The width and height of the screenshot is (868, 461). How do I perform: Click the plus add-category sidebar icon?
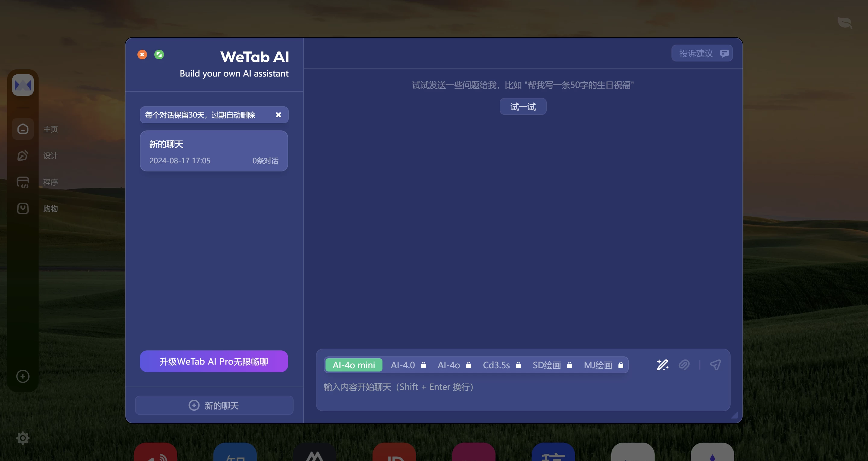(23, 376)
